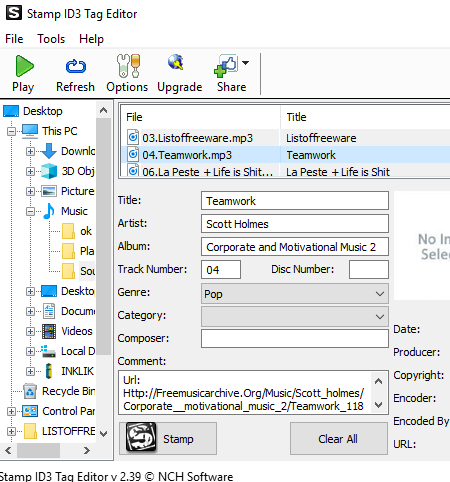Click the Artist field with Scott Holmes
450x482 pixels.
[x=295, y=224]
